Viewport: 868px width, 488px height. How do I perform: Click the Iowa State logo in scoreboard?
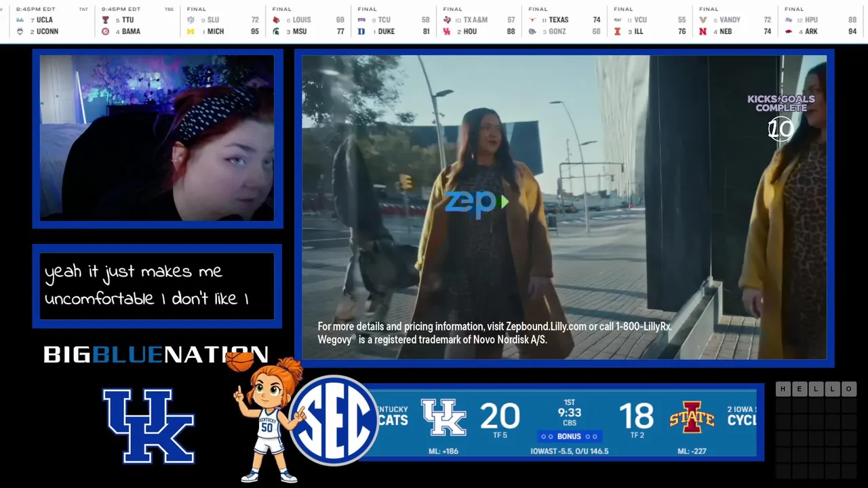(692, 418)
